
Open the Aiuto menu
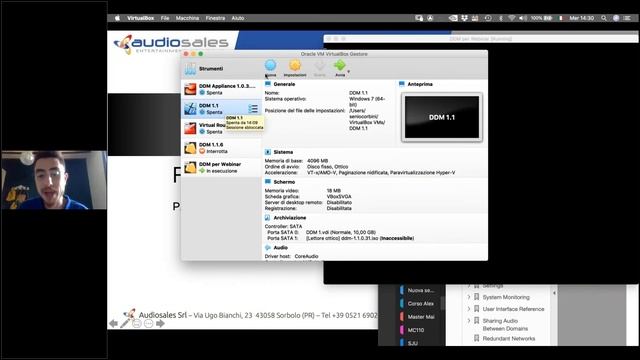coord(238,18)
